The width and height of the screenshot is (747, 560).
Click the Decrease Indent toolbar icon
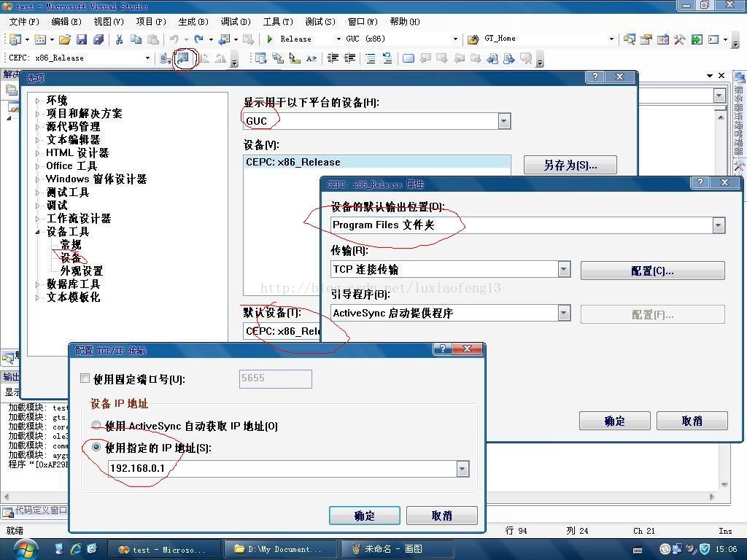pos(333,58)
